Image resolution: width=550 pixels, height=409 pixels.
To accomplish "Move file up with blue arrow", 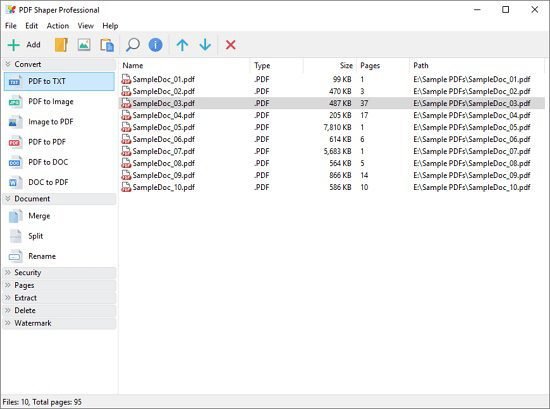I will click(x=182, y=45).
